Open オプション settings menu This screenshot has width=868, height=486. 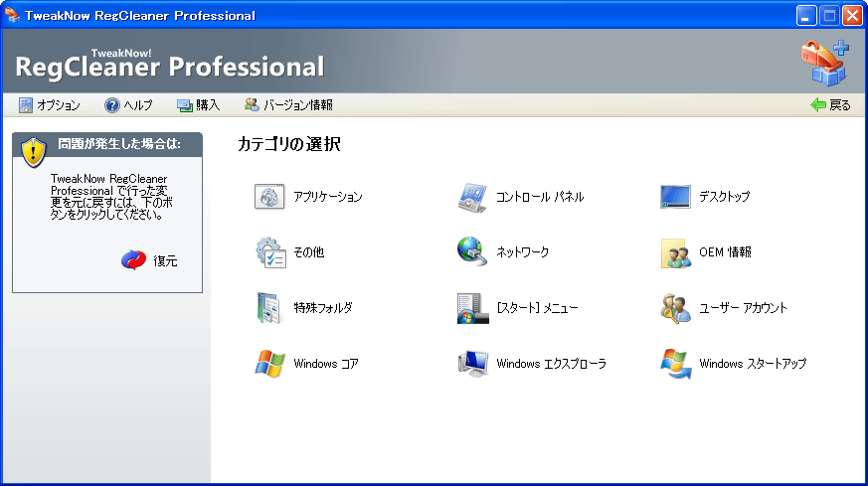(59, 105)
